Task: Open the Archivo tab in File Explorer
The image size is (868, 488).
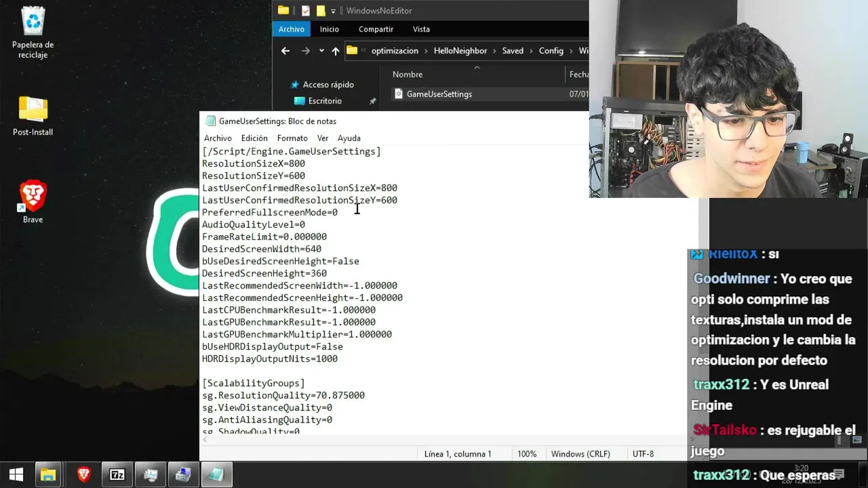Action: point(292,29)
